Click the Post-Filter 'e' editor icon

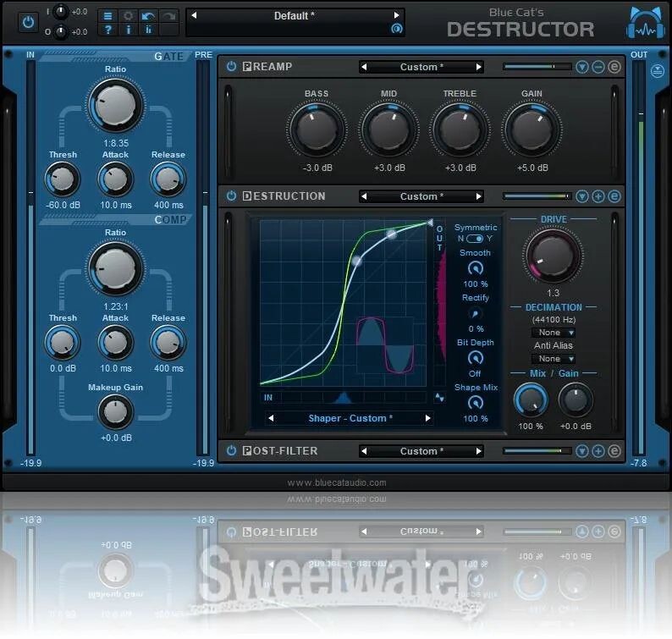click(614, 451)
